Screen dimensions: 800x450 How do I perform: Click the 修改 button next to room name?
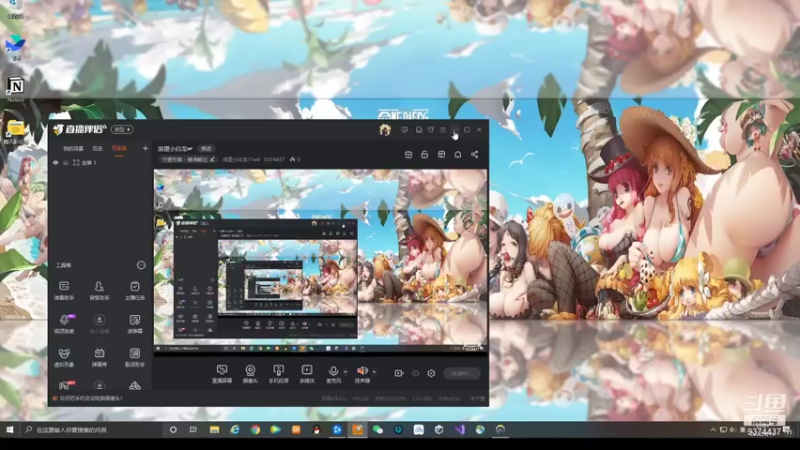click(206, 149)
